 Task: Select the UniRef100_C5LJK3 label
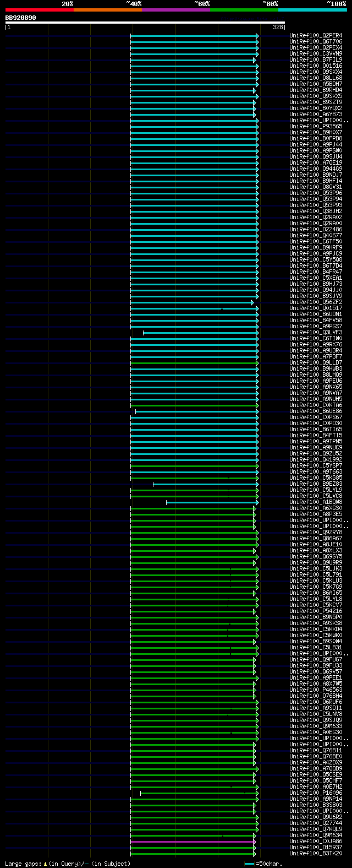click(x=316, y=569)
